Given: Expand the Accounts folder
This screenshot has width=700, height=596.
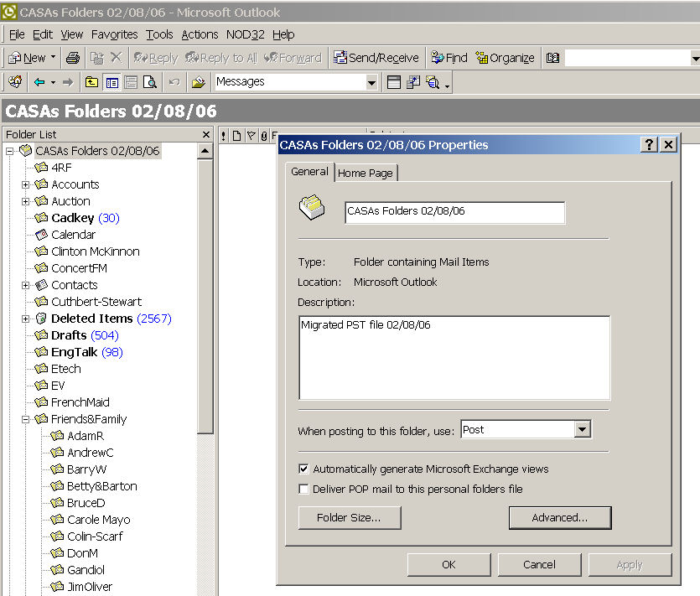Looking at the screenshot, I should pyautogui.click(x=25, y=184).
